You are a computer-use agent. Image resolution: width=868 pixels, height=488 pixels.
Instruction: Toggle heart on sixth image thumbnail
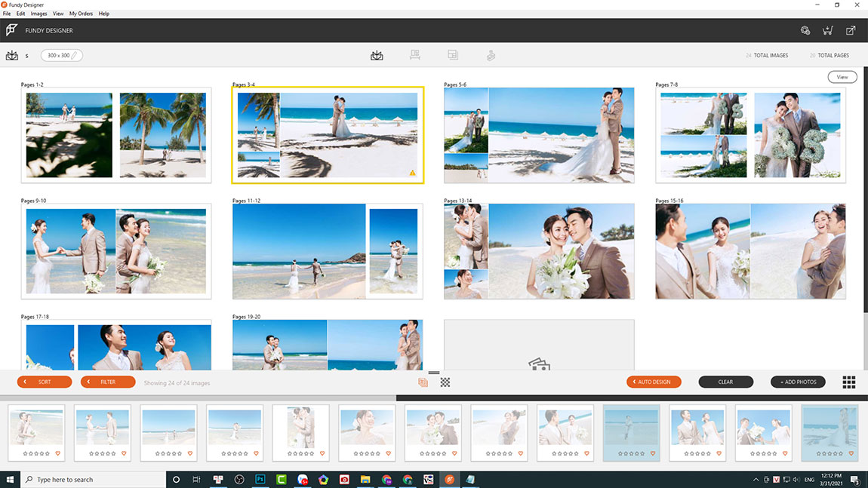tap(389, 454)
